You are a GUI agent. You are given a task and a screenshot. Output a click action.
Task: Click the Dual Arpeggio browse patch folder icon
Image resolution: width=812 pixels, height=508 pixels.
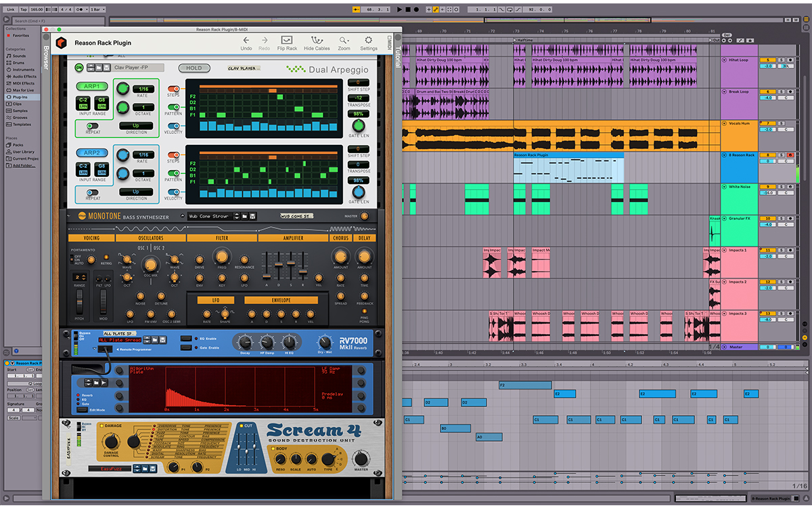98,68
